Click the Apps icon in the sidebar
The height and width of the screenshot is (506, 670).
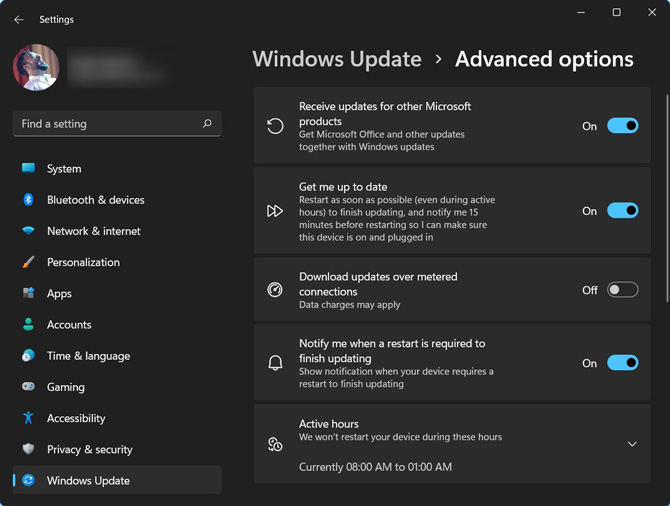(x=28, y=293)
